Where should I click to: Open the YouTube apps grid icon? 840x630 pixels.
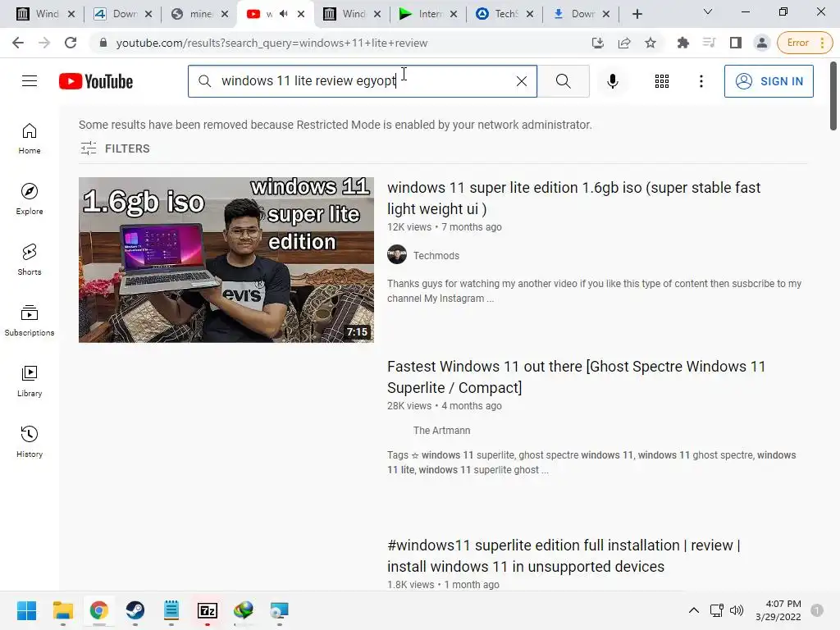point(662,81)
